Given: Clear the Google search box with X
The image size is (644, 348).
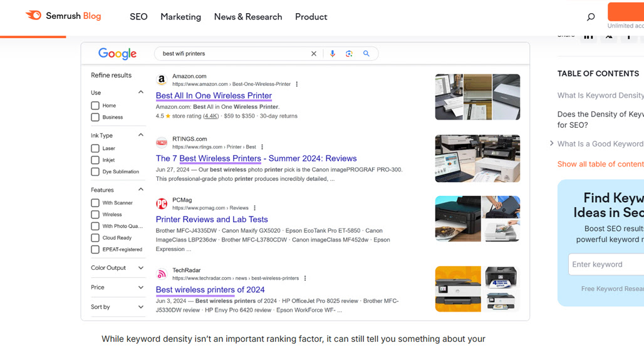Looking at the screenshot, I should click(314, 54).
